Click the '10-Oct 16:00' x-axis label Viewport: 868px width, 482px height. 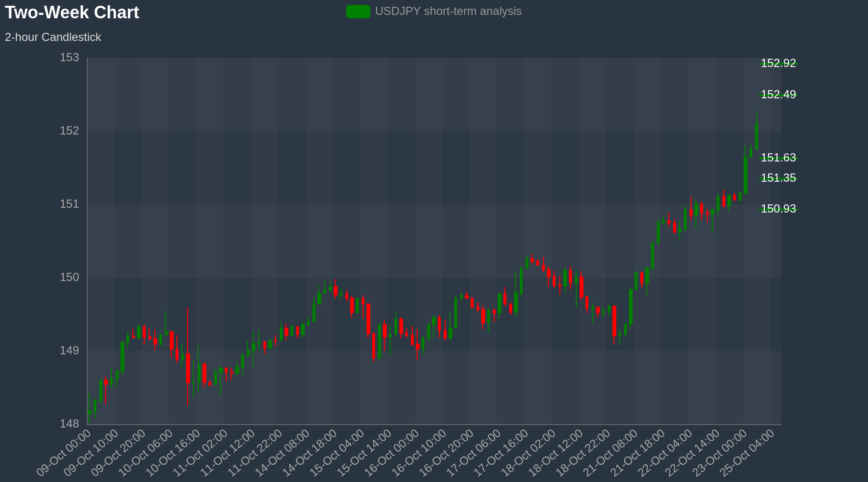coord(174,453)
